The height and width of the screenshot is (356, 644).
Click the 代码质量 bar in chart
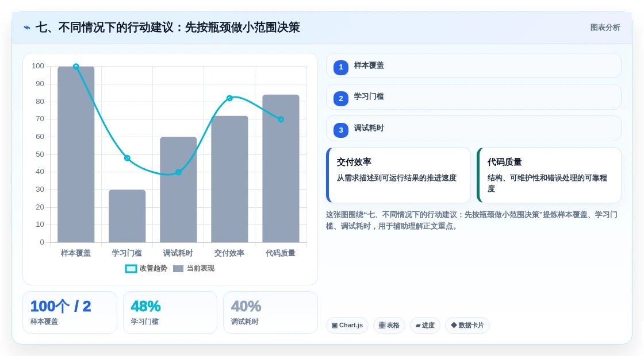(x=281, y=169)
